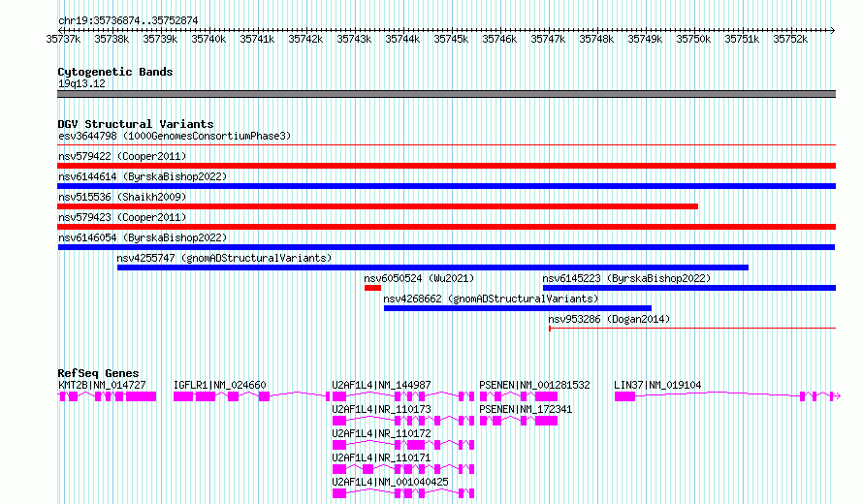Image resolution: width=863 pixels, height=504 pixels.
Task: Select the U2AF1L4 NR_110172 transcript glyph
Action: [x=403, y=445]
